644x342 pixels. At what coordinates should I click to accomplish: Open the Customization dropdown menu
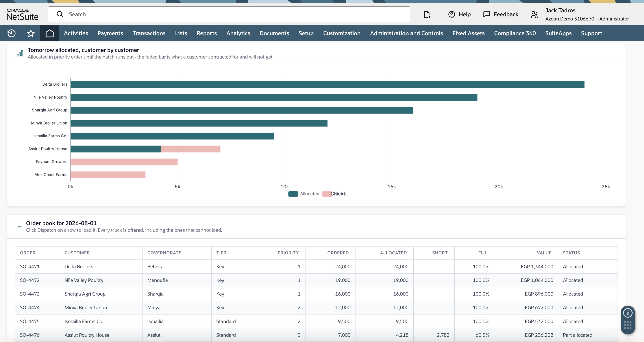click(342, 33)
